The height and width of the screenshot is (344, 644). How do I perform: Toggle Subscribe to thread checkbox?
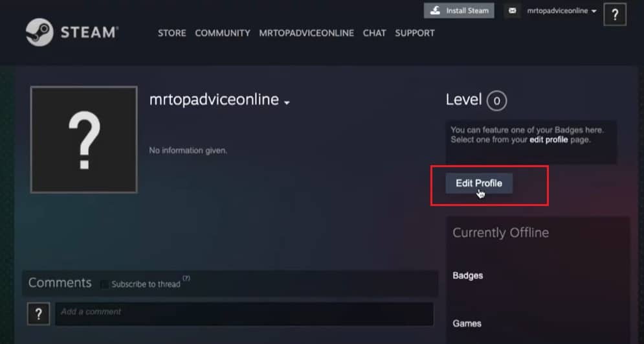click(105, 284)
